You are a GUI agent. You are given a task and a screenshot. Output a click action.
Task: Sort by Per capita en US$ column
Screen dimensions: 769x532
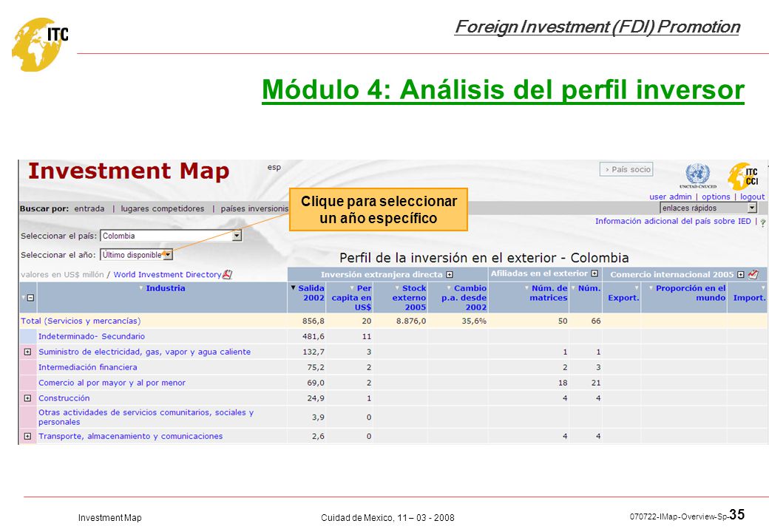352,298
